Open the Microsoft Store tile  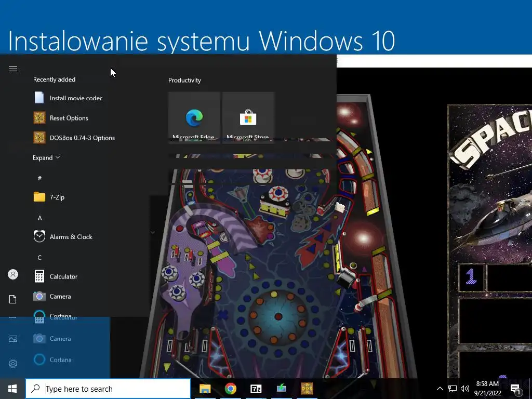(x=248, y=118)
